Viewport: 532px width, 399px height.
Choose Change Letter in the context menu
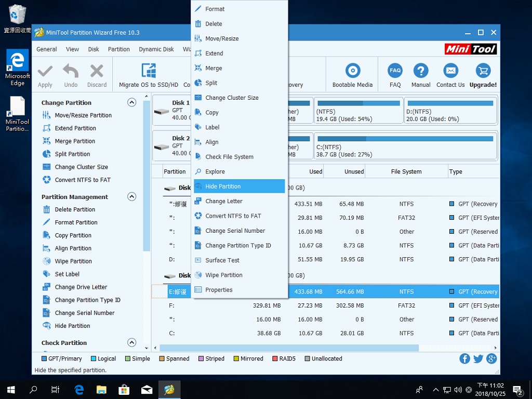(239, 201)
